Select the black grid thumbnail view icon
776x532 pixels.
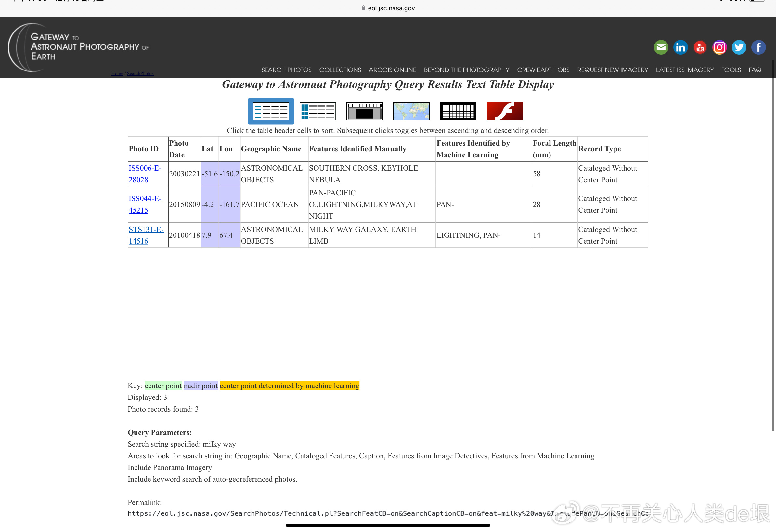(458, 111)
